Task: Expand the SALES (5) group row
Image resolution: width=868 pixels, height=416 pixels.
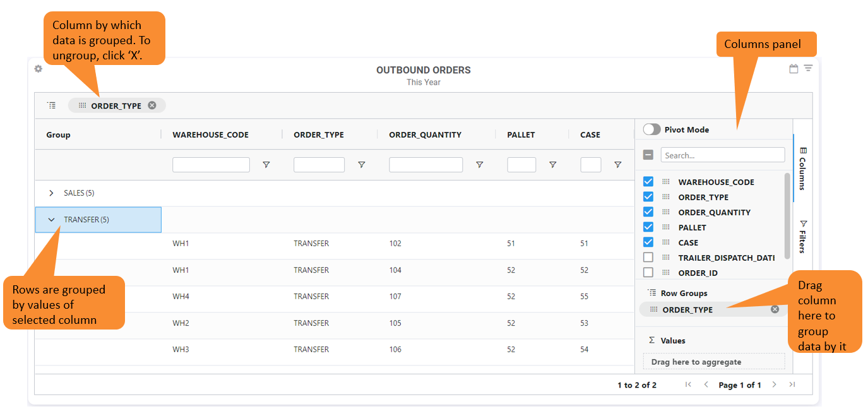Action: [x=52, y=193]
